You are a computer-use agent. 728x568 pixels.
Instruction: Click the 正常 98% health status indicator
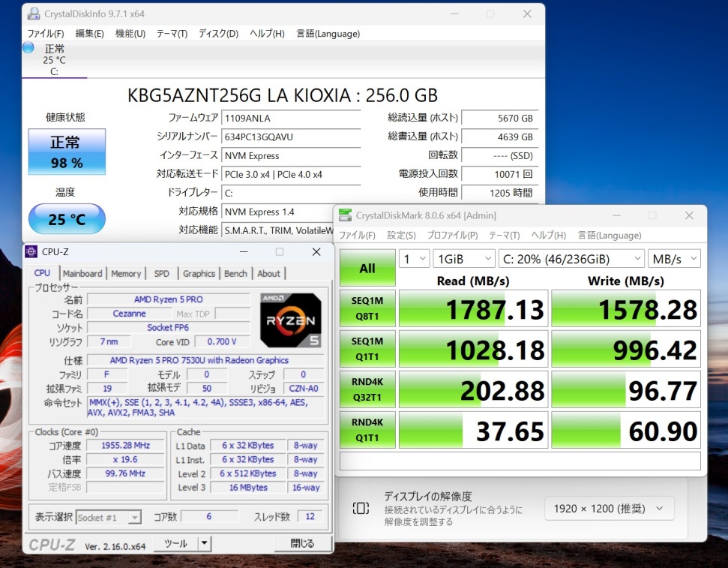tap(67, 152)
